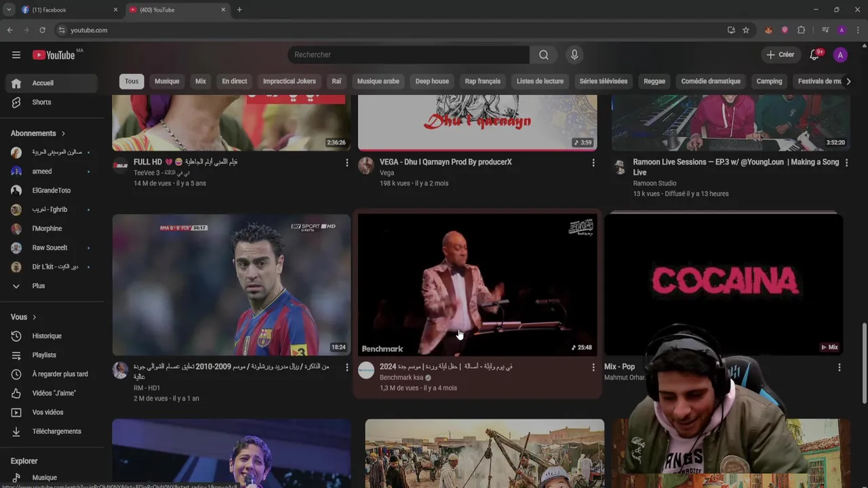Expand more subscriptions with Plus

tap(52, 286)
